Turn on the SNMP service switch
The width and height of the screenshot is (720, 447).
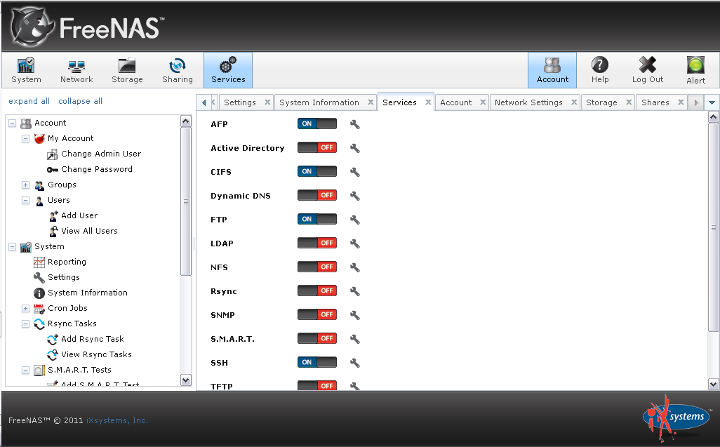click(317, 315)
